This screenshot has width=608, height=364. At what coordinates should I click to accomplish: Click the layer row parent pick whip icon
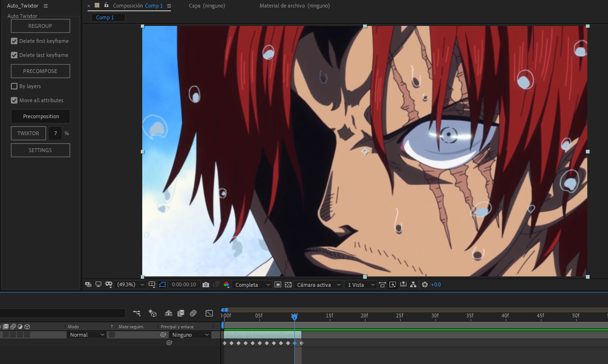(163, 335)
